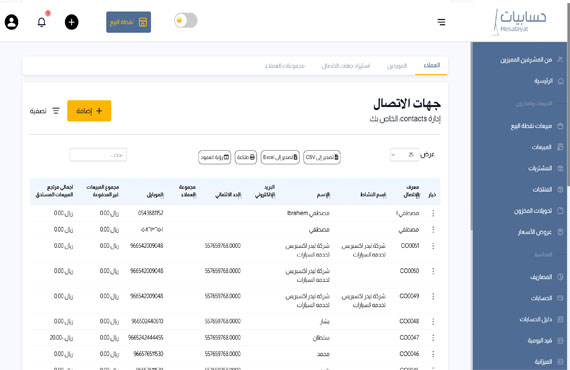
Task: Open the actions menu for the second مصطفى row
Action: click(433, 230)
